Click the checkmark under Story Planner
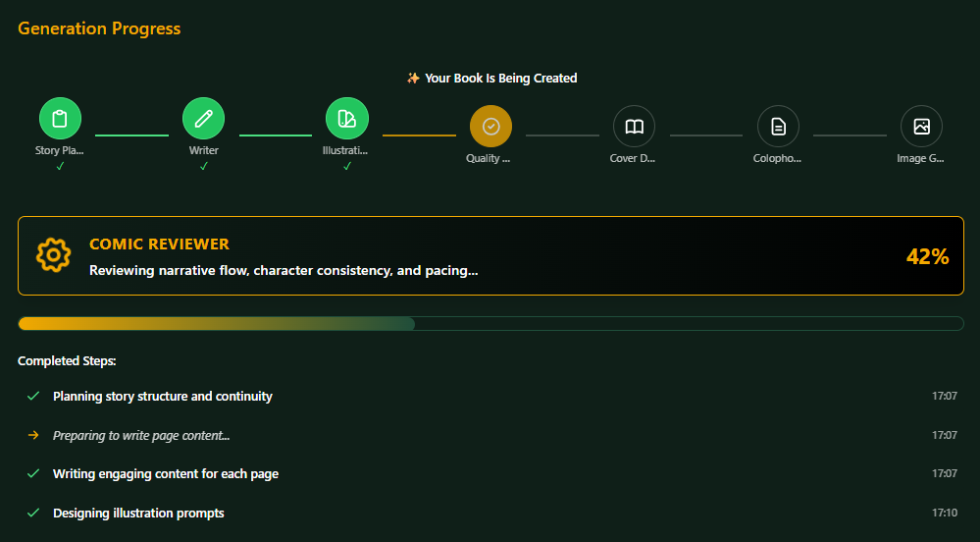Screen dimensions: 980x542 tap(60, 167)
